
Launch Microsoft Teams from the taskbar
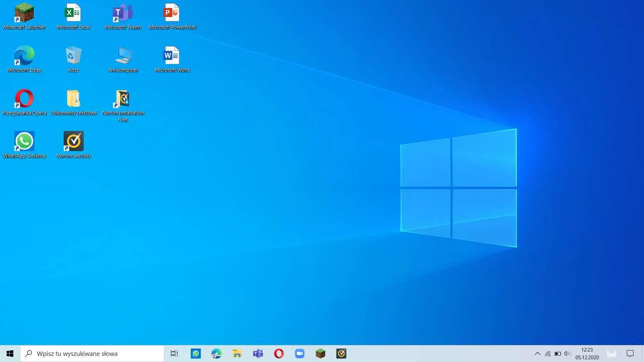click(258, 353)
